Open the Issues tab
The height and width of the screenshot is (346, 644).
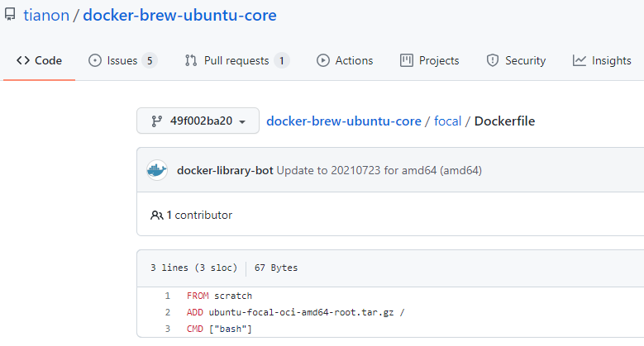[x=123, y=61]
